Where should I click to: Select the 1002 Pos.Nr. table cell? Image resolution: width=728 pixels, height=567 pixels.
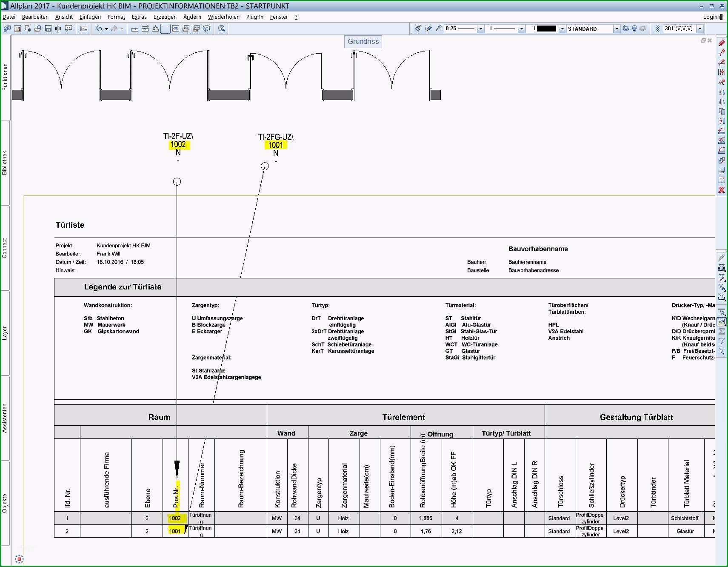[175, 518]
